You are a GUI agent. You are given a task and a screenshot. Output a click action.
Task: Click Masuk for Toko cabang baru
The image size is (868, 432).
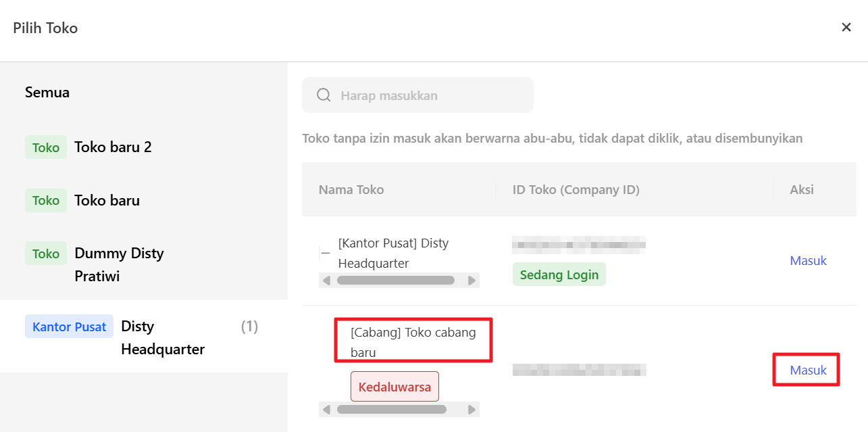point(808,370)
